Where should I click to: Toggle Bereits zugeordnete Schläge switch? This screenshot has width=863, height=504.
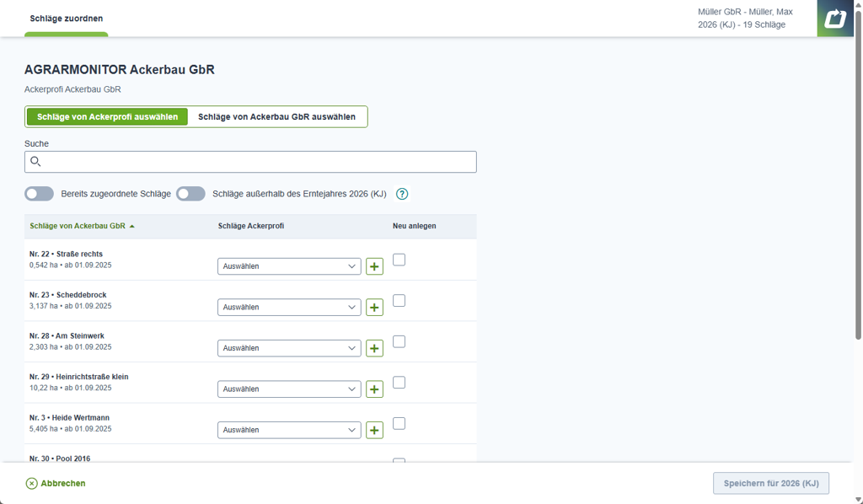39,194
